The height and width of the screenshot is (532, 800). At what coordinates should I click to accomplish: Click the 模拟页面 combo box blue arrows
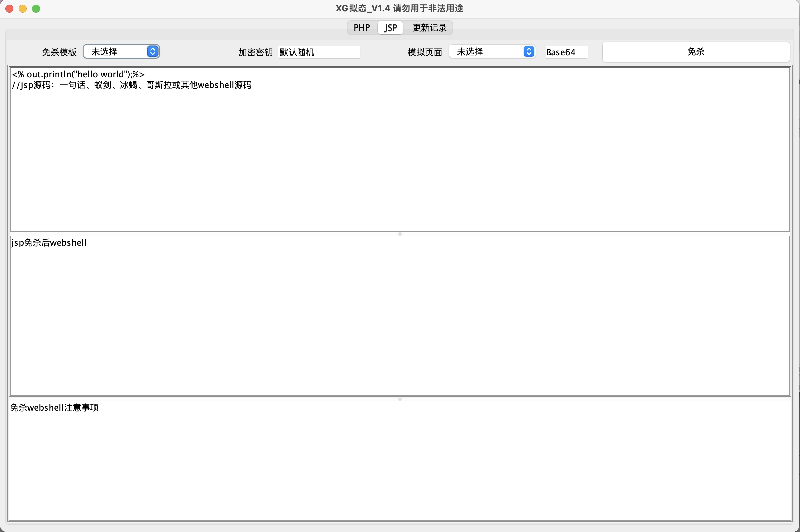(529, 52)
